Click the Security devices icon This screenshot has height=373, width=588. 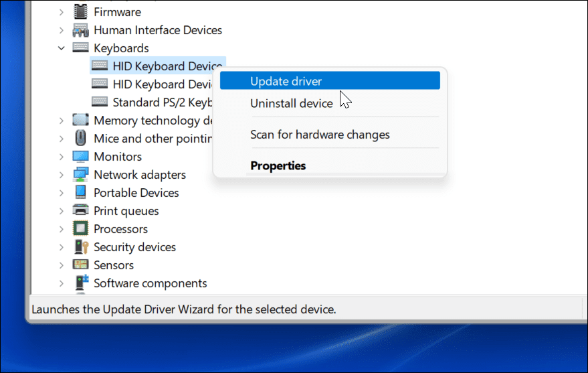pyautogui.click(x=80, y=247)
